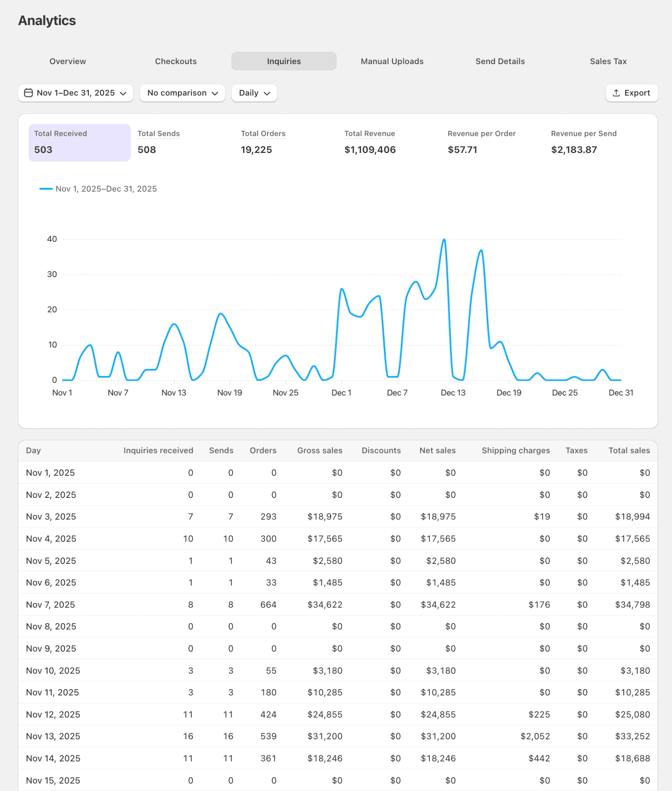672x791 pixels.
Task: Select the Revenue per Order metric
Action: tap(482, 142)
